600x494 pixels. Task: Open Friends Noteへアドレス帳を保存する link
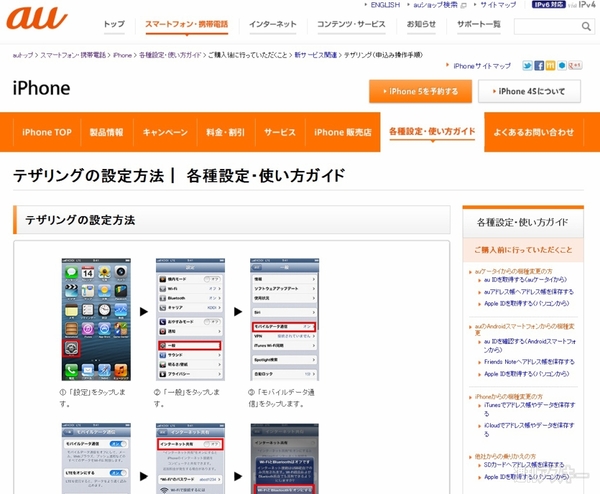tap(529, 362)
